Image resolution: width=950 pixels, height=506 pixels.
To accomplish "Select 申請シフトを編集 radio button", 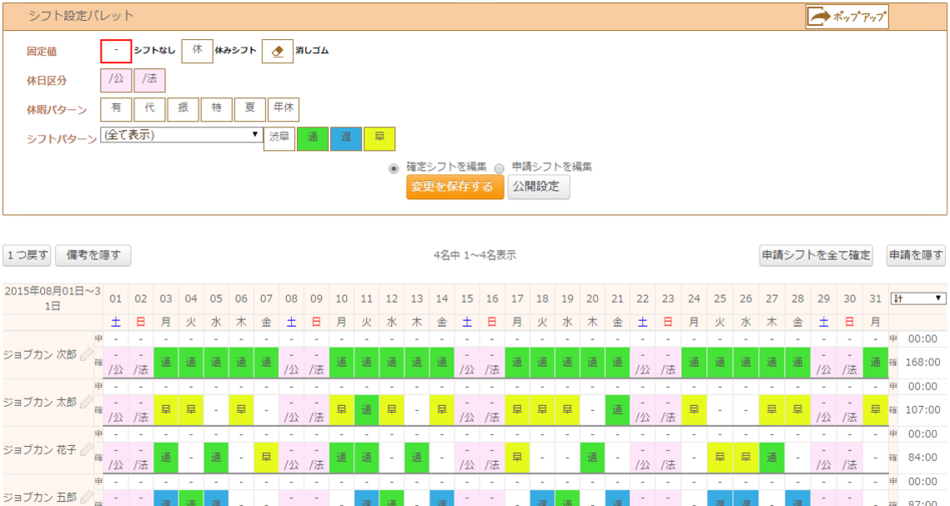I will click(500, 167).
